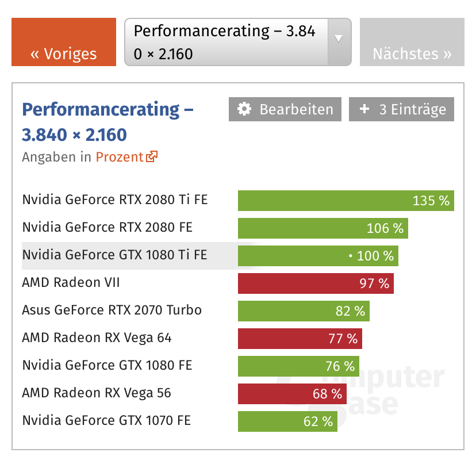The height and width of the screenshot is (464, 476).
Task: Click the red 68 % Vega 56 bar
Action: click(x=292, y=394)
